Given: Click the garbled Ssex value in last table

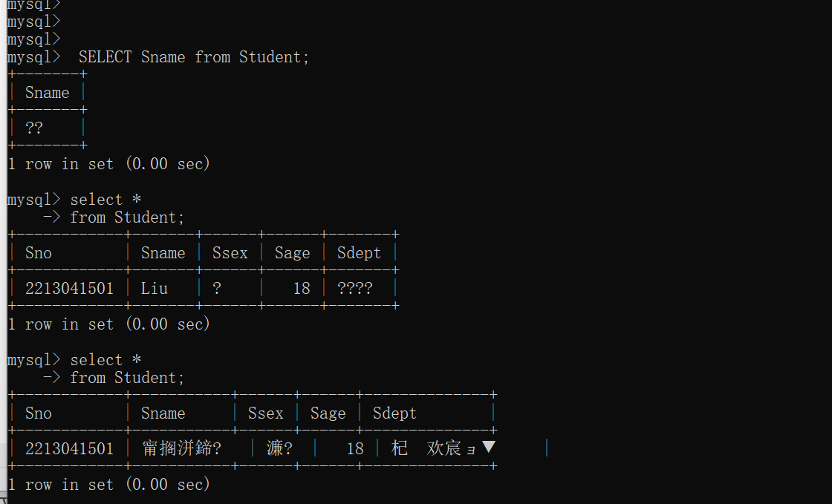Looking at the screenshot, I should coord(279,448).
